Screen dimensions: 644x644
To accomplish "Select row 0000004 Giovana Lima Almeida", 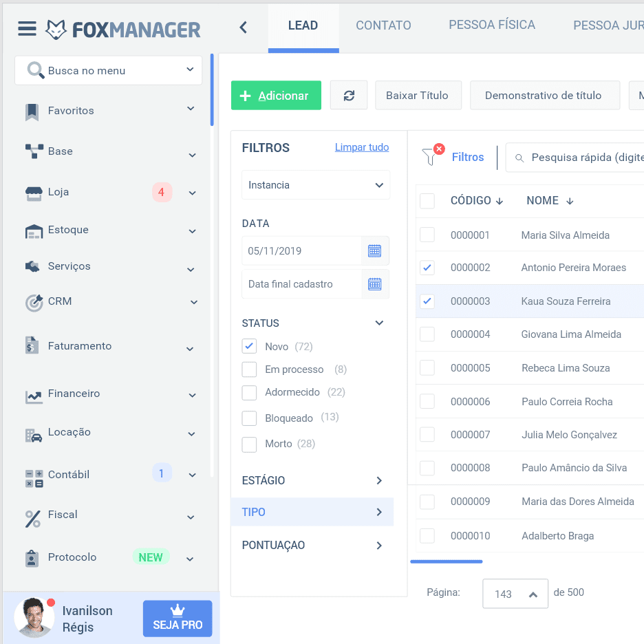I will 427,334.
